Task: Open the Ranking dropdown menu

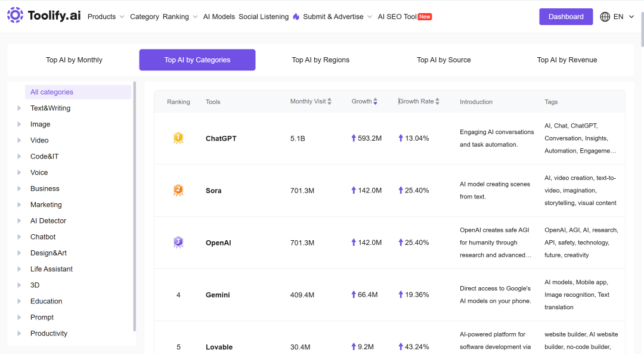Action: tap(180, 17)
